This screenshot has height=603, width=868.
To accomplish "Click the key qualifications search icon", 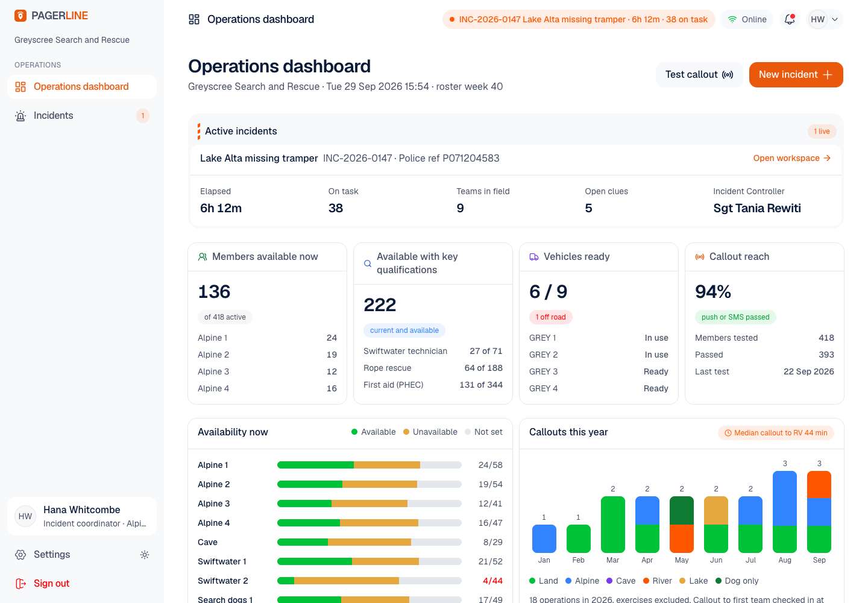I will [x=368, y=264].
